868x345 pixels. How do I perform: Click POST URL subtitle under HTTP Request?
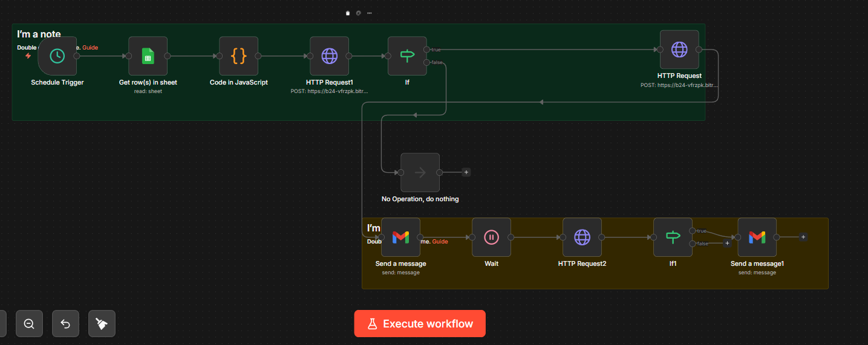[679, 85]
